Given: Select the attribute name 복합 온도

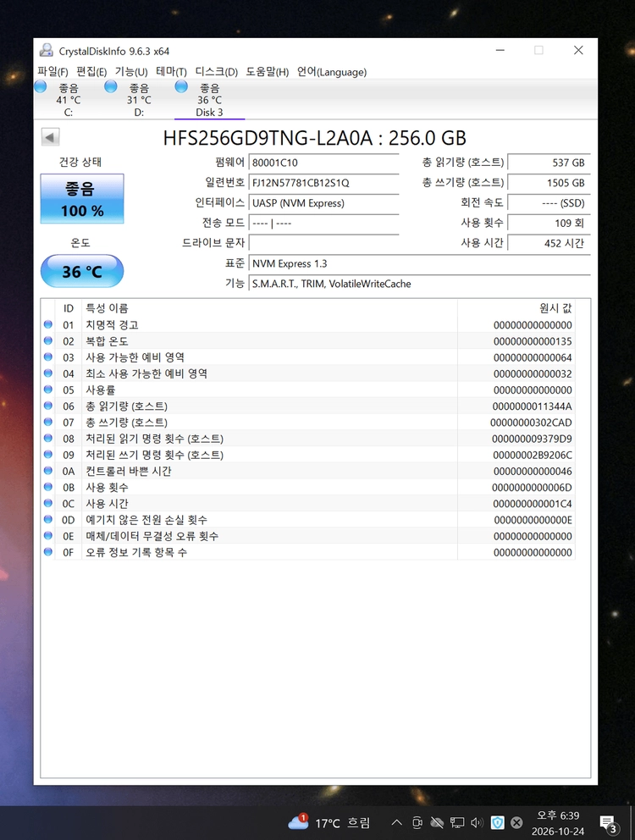Looking at the screenshot, I should (107, 341).
